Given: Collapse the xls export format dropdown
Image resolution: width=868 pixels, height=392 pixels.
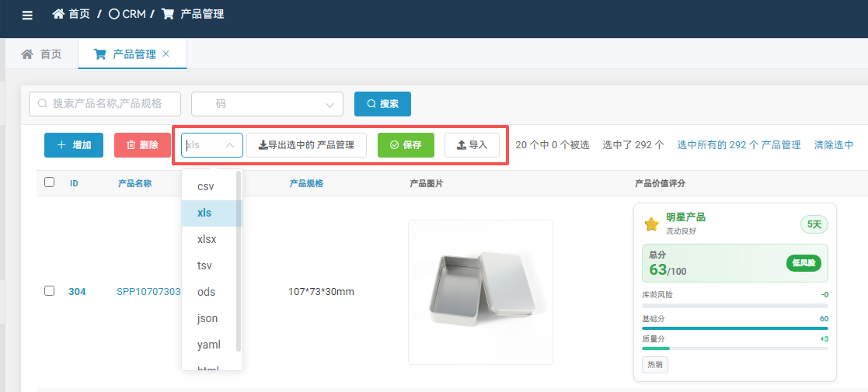Looking at the screenshot, I should (x=230, y=145).
